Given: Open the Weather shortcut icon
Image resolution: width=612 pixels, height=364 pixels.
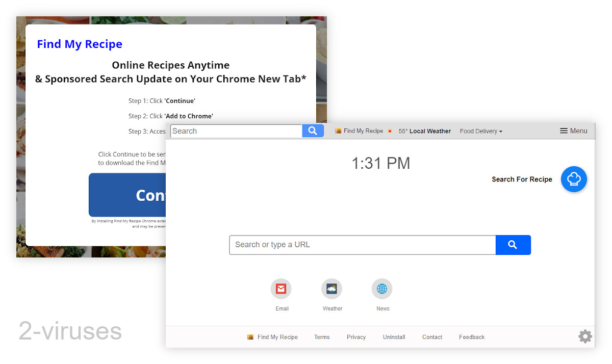Looking at the screenshot, I should pos(331,289).
